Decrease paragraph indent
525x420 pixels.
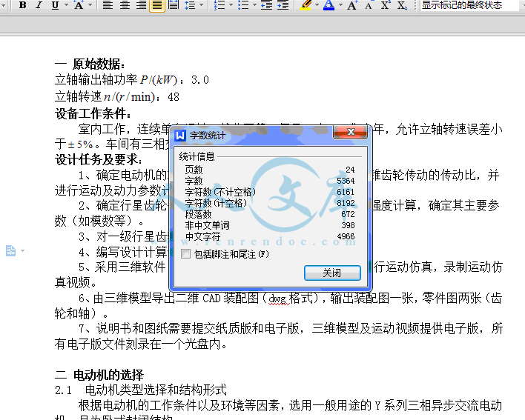[x=266, y=5]
